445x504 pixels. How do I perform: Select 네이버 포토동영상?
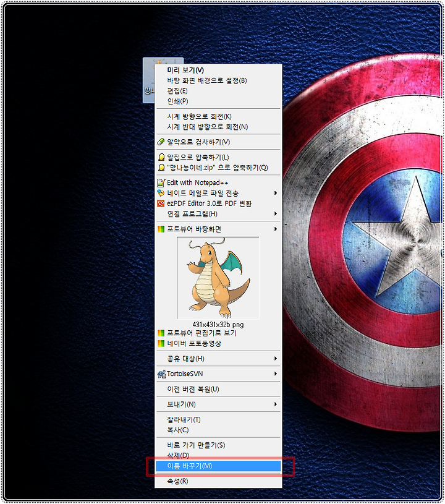[219, 343]
